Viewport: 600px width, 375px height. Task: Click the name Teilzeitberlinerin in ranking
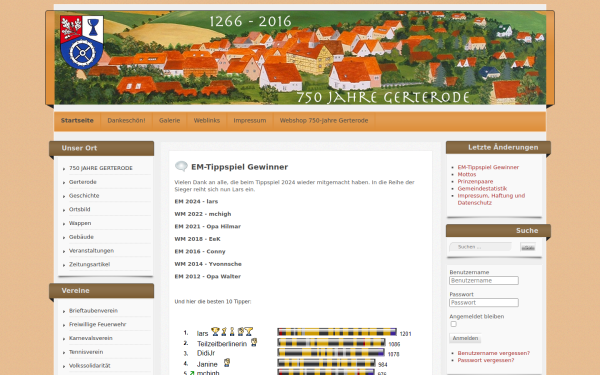pos(222,344)
